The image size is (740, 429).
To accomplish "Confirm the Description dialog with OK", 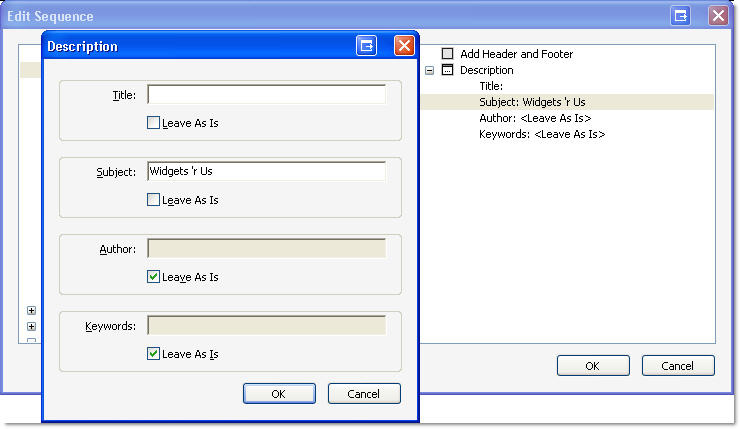I will coord(279,394).
